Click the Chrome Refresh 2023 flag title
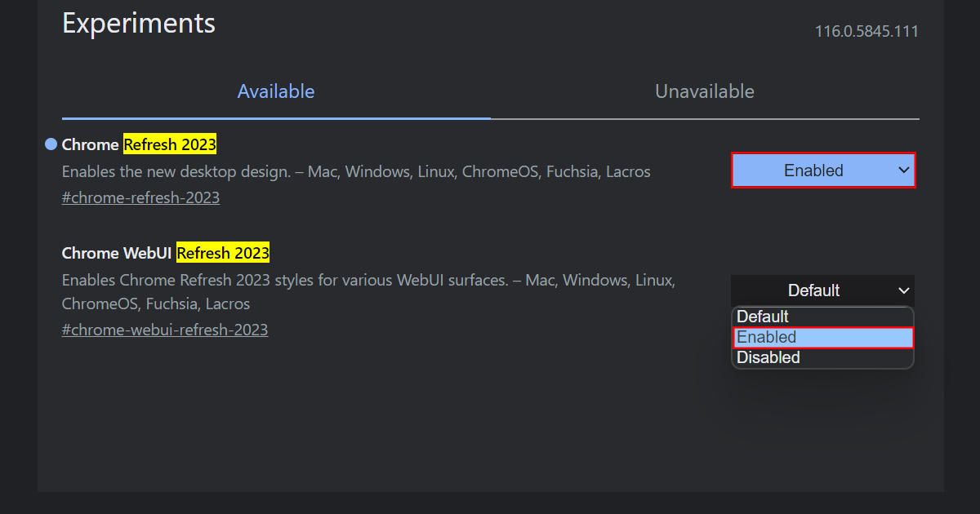This screenshot has height=514, width=980. (139, 144)
